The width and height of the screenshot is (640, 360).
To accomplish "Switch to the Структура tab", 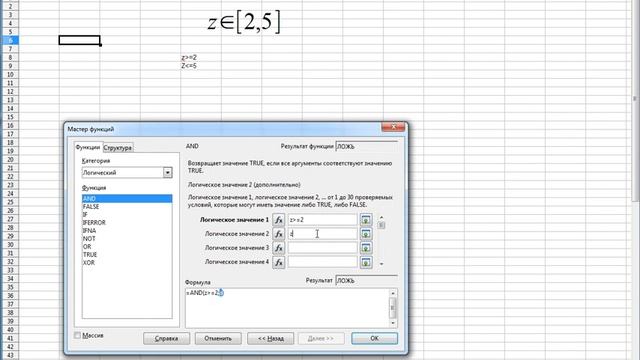I will coord(118,148).
